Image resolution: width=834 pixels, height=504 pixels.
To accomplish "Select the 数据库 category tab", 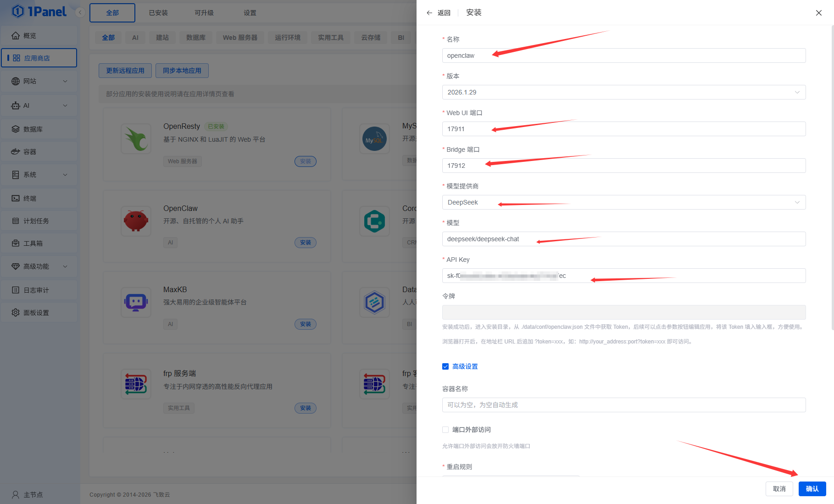I will click(x=196, y=38).
